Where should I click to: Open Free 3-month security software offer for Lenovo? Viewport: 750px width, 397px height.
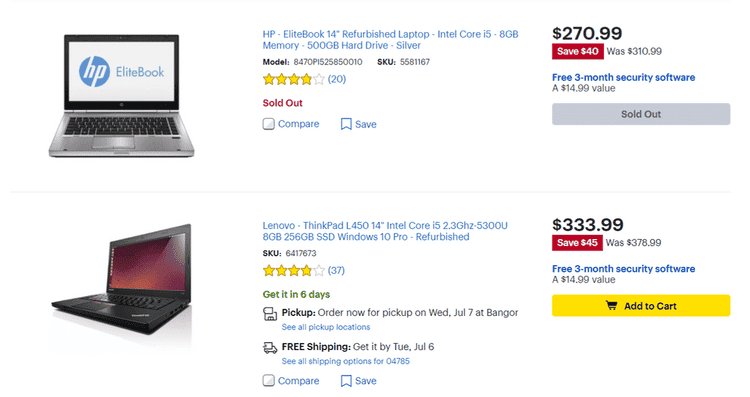click(623, 269)
